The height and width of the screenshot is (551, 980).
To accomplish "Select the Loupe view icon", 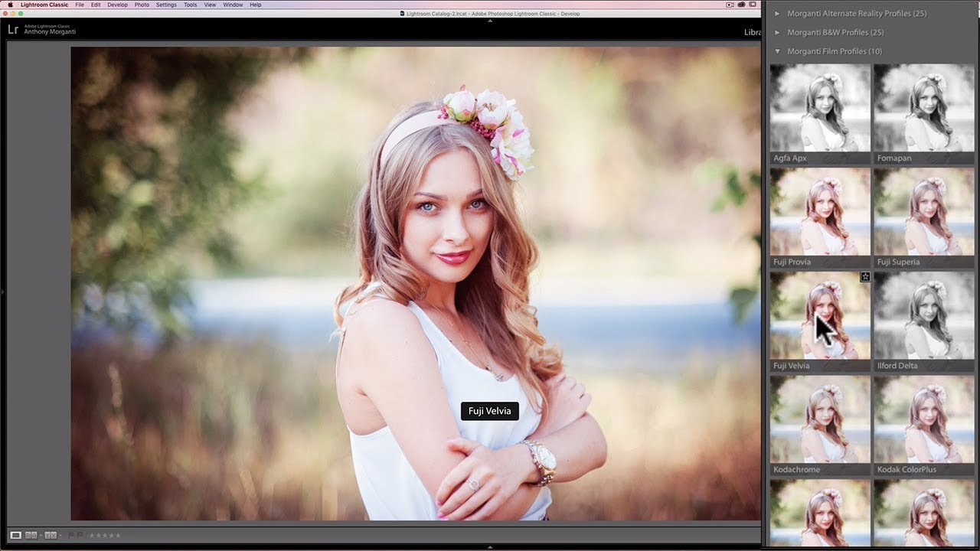I will click(x=15, y=535).
